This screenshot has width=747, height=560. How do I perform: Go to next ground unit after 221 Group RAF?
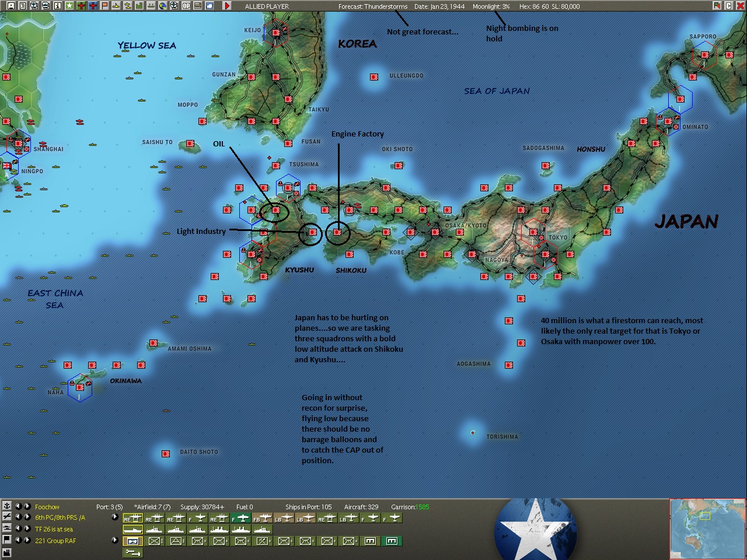[x=27, y=540]
